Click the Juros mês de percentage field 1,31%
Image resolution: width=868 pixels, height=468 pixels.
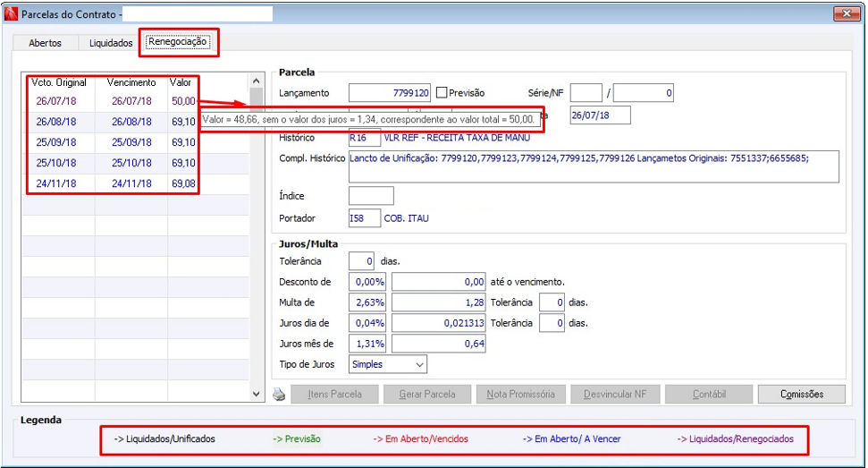point(367,344)
